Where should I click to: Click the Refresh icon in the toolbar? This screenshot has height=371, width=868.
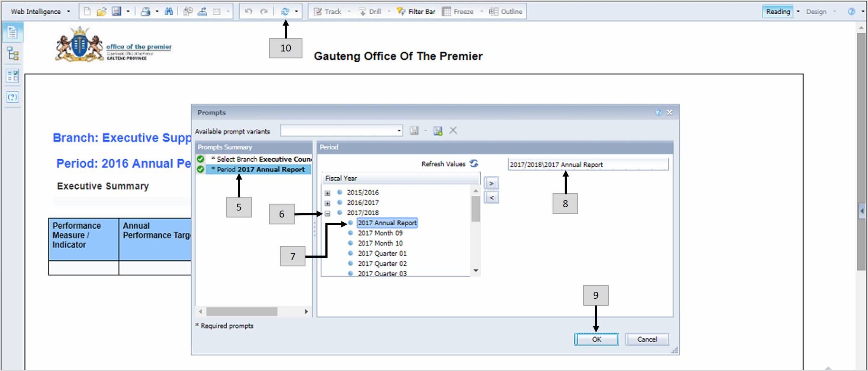click(285, 12)
